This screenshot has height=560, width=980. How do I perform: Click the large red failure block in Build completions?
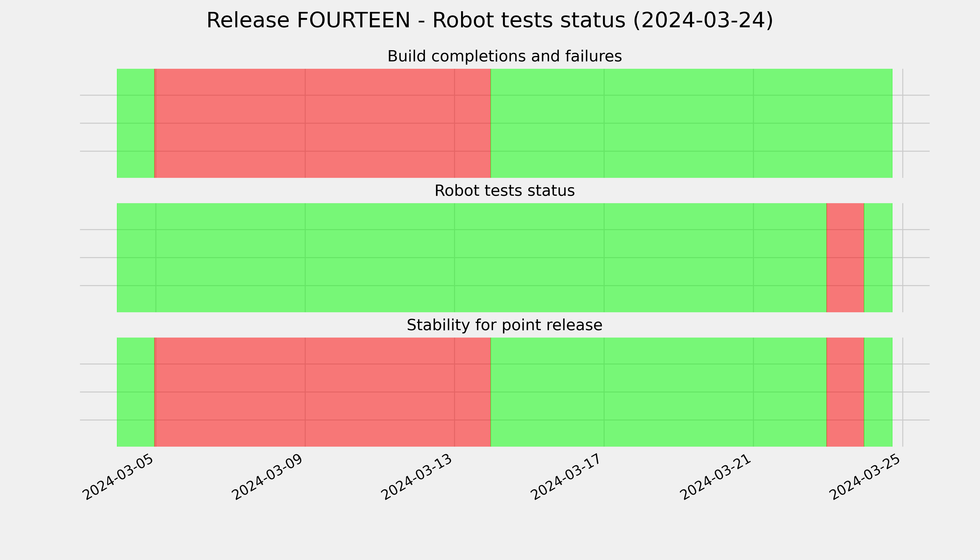[322, 123]
